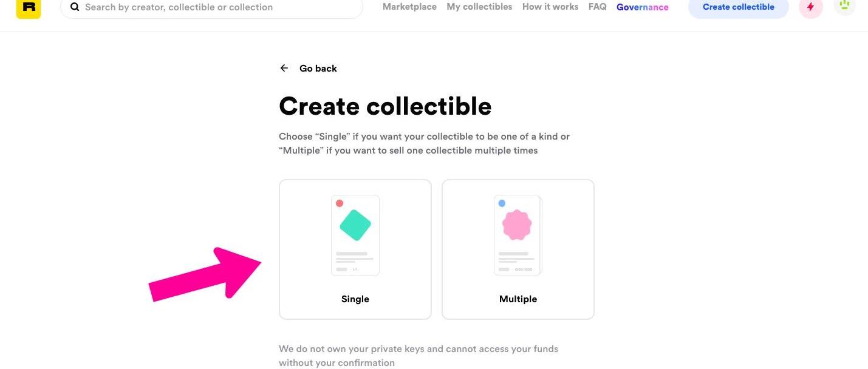Open the red lightning bolt activity icon

(x=810, y=7)
